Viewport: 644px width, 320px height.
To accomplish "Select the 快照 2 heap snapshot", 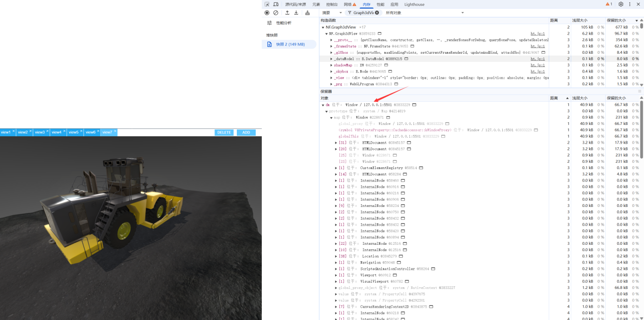I will [x=290, y=44].
